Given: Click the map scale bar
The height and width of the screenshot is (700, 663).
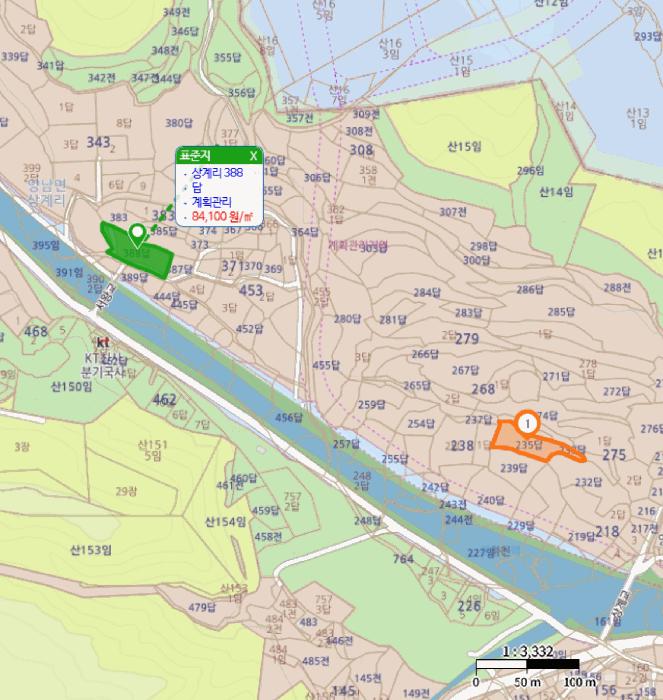Looking at the screenshot, I should point(527,664).
